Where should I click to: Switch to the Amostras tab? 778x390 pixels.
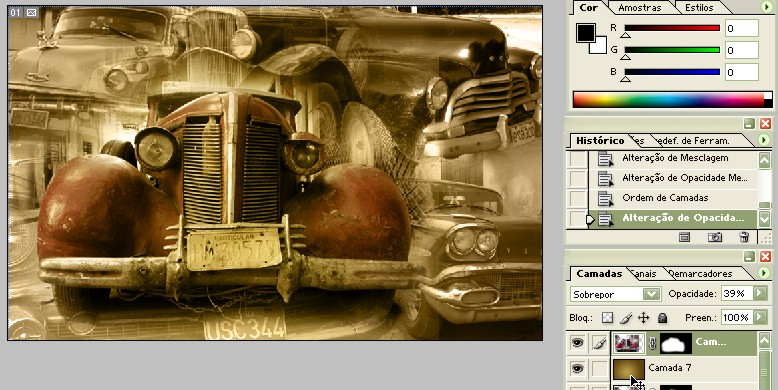pyautogui.click(x=639, y=7)
